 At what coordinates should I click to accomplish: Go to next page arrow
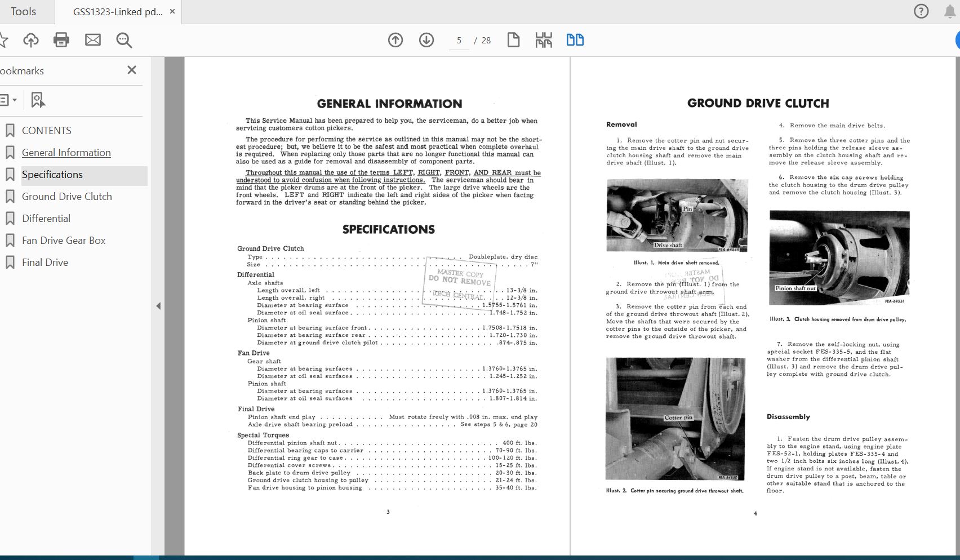(426, 40)
